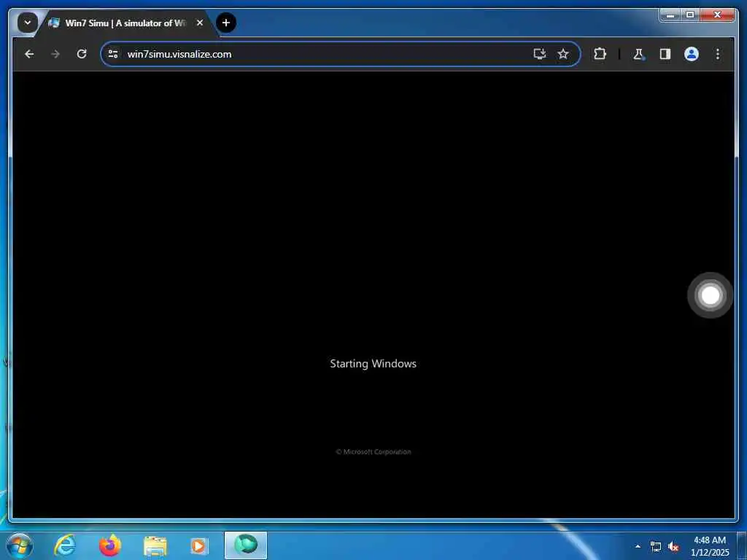Image resolution: width=747 pixels, height=560 pixels.
Task: Close the Win7 Simu tab
Action: click(200, 23)
